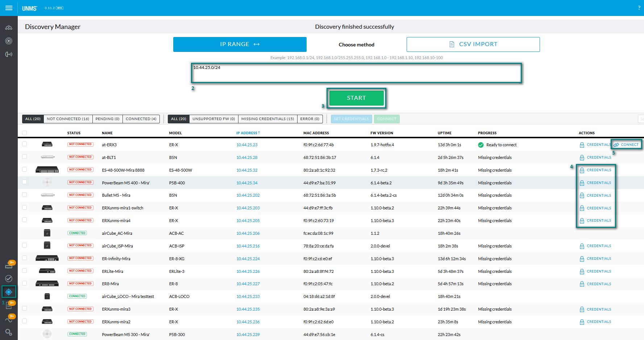Click into the IP range text field

pyautogui.click(x=356, y=73)
